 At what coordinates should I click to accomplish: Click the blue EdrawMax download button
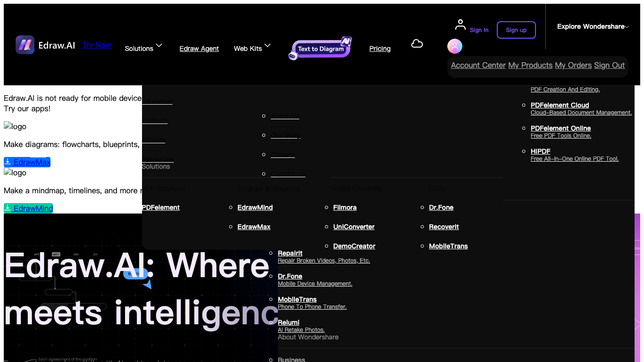point(27,162)
